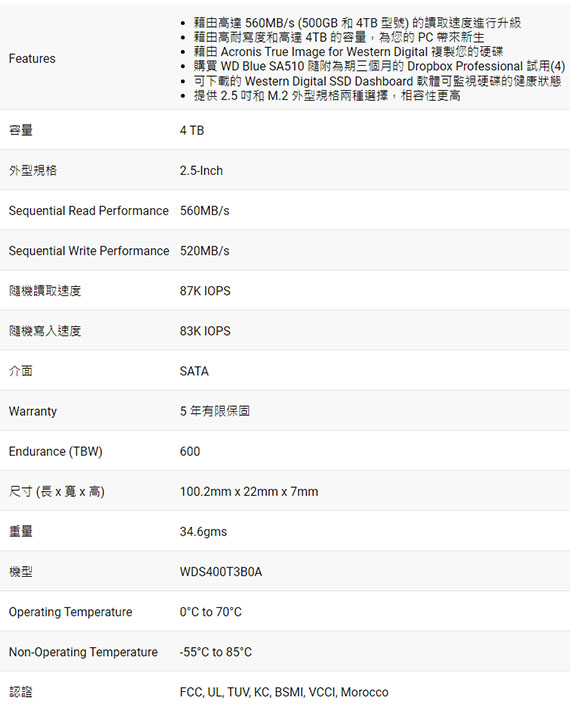This screenshot has width=570, height=704.
Task: Click the Non-Operating Temperature label
Action: [83, 652]
